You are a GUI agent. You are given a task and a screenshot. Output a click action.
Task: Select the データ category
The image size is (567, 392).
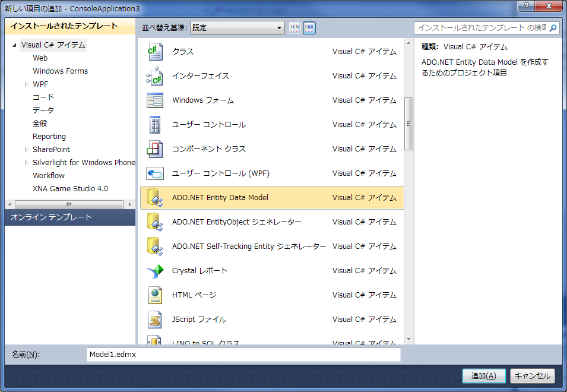(43, 110)
